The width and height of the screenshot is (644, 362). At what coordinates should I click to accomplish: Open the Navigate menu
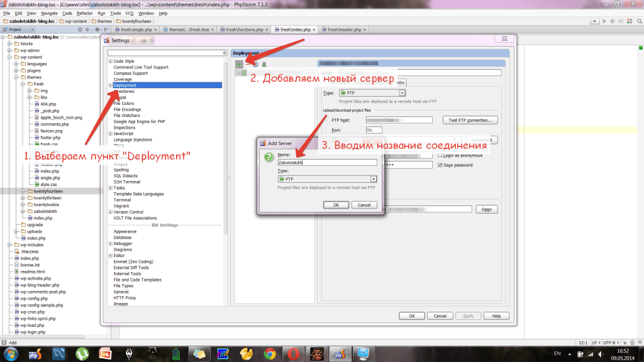pyautogui.click(x=49, y=14)
